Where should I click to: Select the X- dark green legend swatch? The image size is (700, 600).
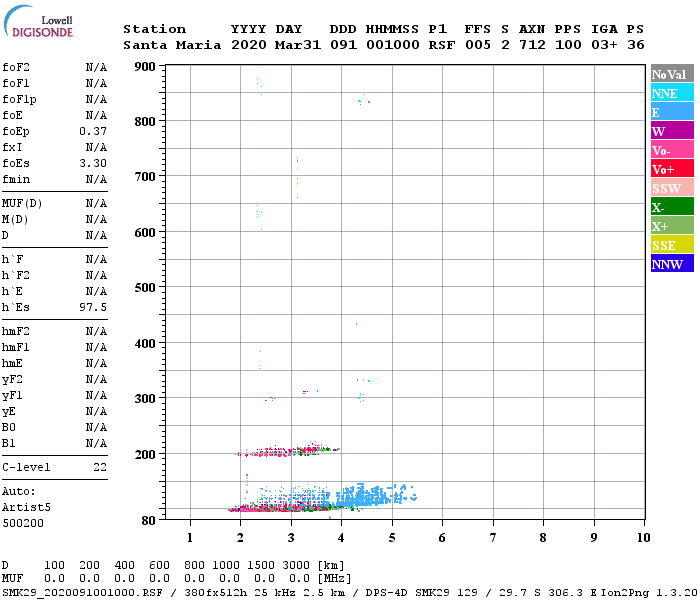coord(672,207)
